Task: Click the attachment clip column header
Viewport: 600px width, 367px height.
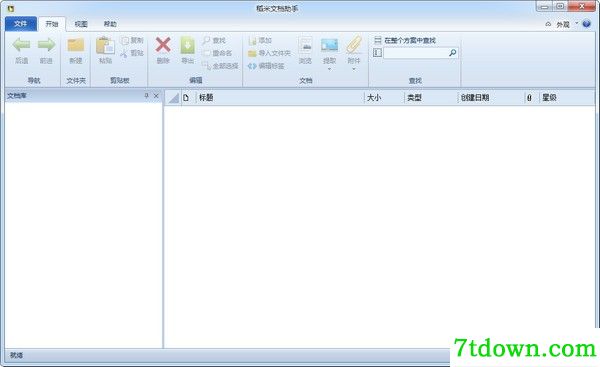Action: (529, 98)
